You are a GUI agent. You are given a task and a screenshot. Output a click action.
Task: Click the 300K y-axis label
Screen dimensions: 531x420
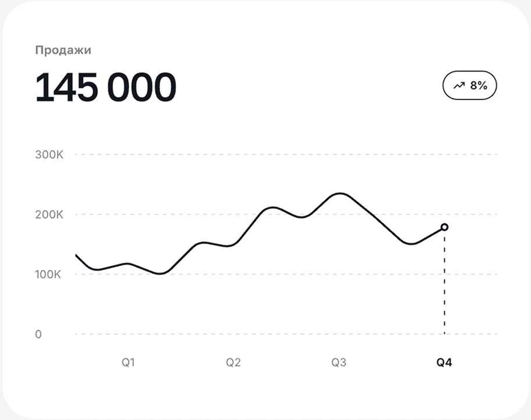pos(48,155)
